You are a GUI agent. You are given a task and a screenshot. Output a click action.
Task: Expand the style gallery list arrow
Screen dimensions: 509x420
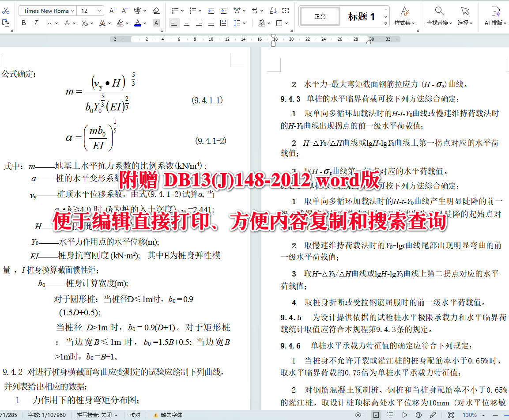click(x=386, y=23)
